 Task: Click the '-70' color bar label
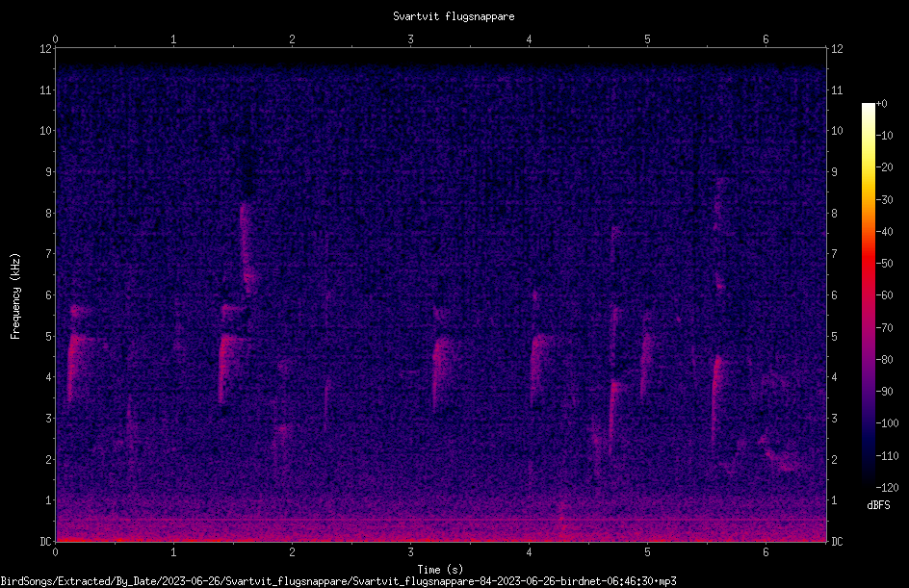coord(884,328)
